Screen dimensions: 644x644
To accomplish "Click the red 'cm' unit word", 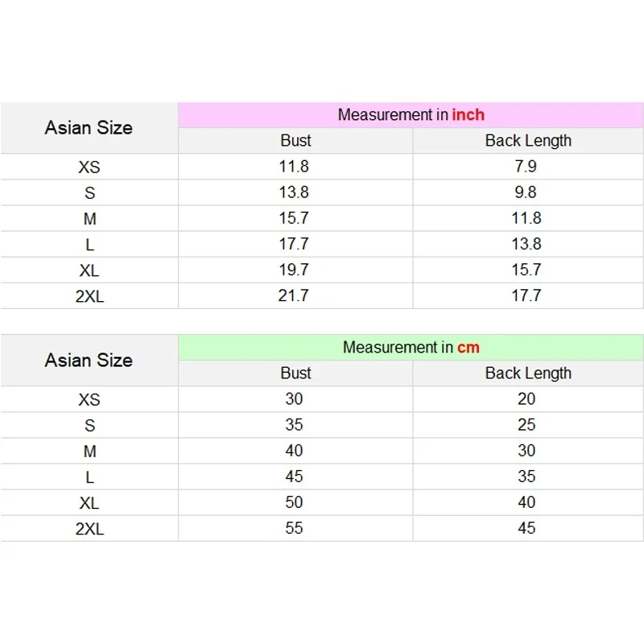I will [468, 348].
